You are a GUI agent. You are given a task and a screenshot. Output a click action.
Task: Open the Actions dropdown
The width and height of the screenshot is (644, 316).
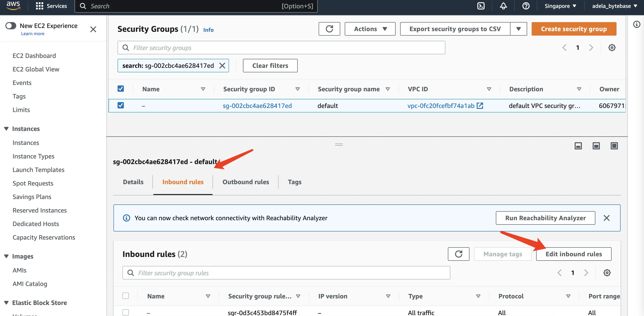(370, 29)
